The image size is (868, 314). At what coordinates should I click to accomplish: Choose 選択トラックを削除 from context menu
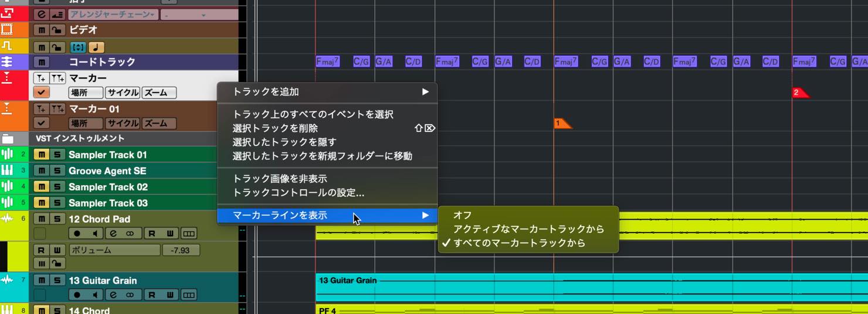click(327, 128)
